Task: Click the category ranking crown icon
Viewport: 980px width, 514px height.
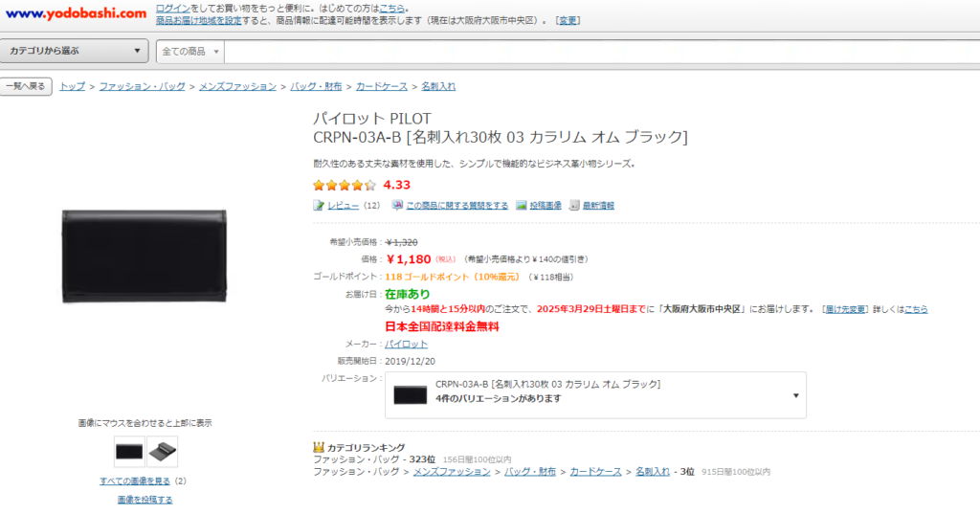Action: point(319,447)
